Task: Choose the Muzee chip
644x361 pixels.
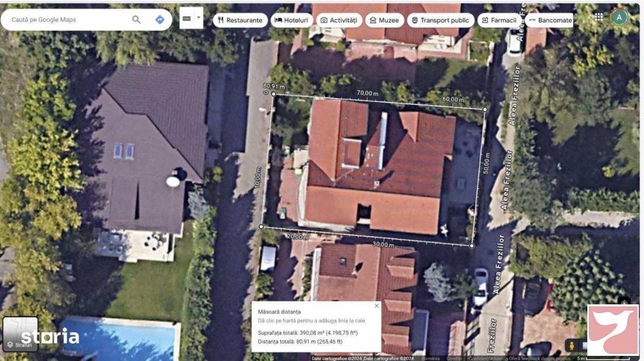Action: coord(385,20)
